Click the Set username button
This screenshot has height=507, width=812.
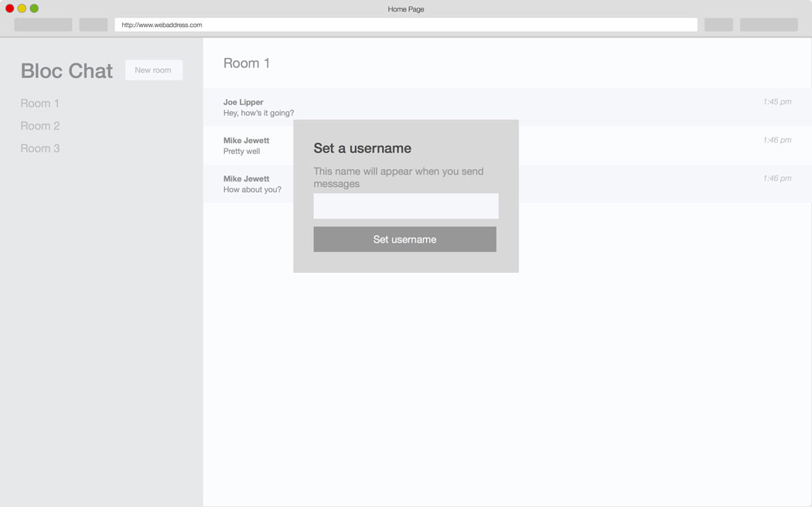(x=404, y=239)
